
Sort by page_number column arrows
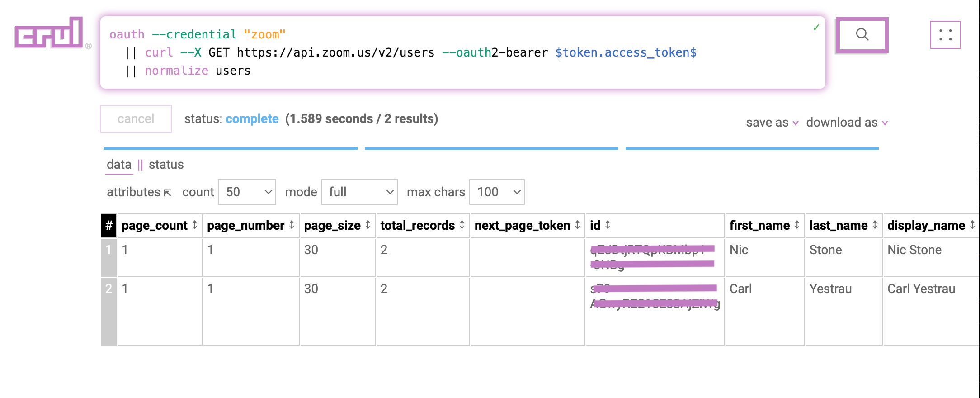point(292,225)
